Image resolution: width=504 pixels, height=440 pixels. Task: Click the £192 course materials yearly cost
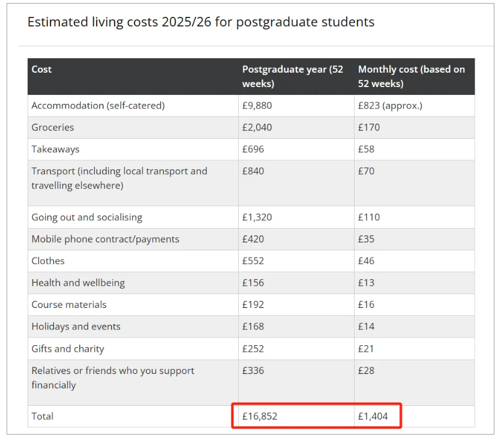tap(253, 304)
